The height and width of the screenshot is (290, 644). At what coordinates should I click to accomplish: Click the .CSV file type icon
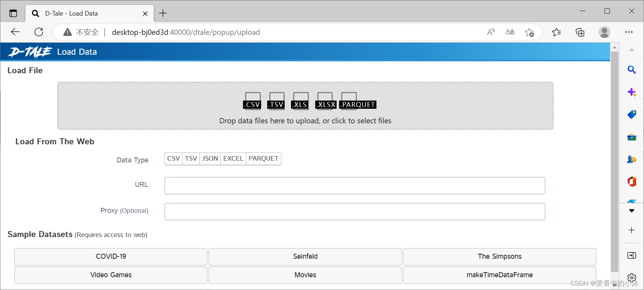pos(252,101)
